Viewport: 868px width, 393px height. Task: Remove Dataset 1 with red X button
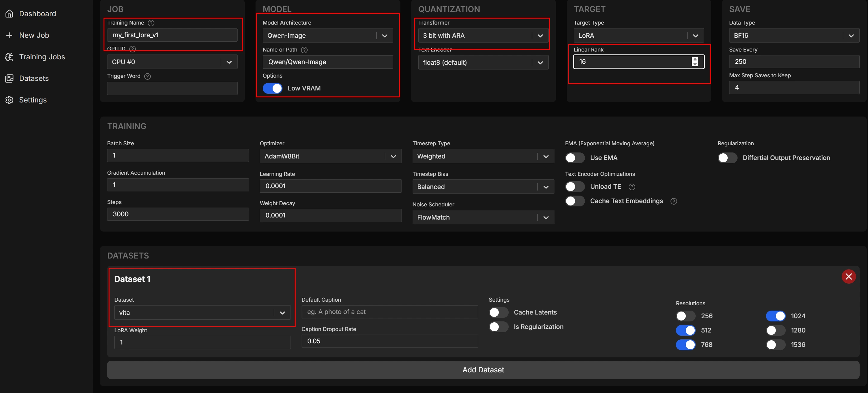pos(849,276)
